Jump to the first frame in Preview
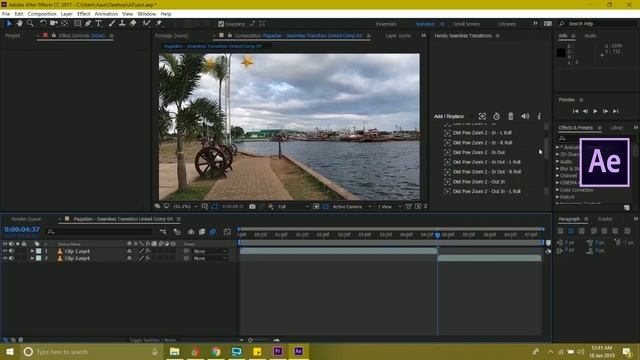Screen dimensions: 640x360 pyautogui.click(x=576, y=111)
